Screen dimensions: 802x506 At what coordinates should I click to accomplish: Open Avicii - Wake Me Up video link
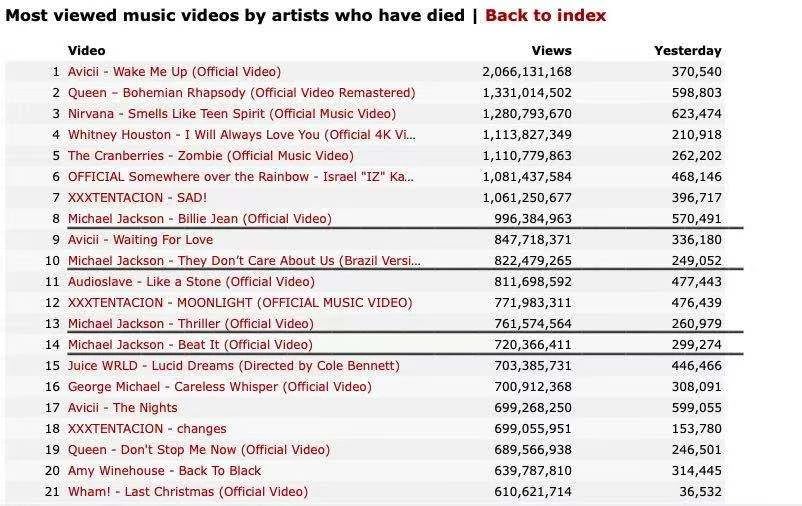[x=174, y=72]
